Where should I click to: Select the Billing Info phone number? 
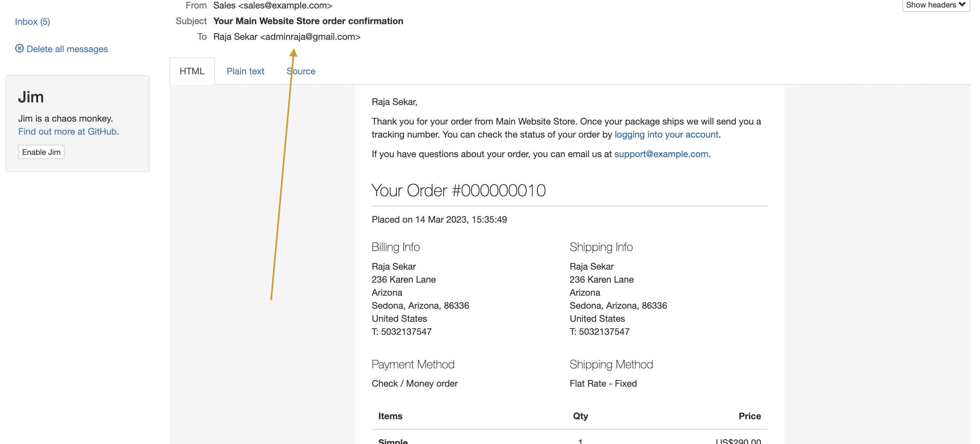[x=401, y=331]
